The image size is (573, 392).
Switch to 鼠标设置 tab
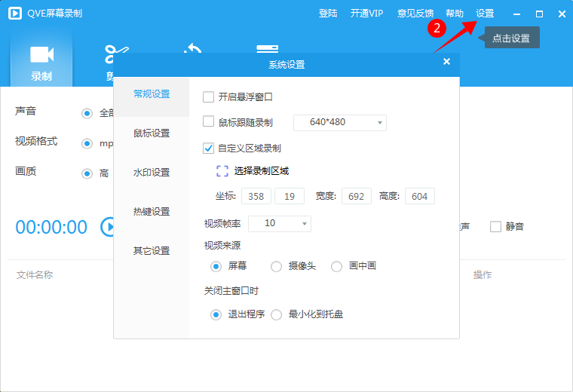click(152, 133)
